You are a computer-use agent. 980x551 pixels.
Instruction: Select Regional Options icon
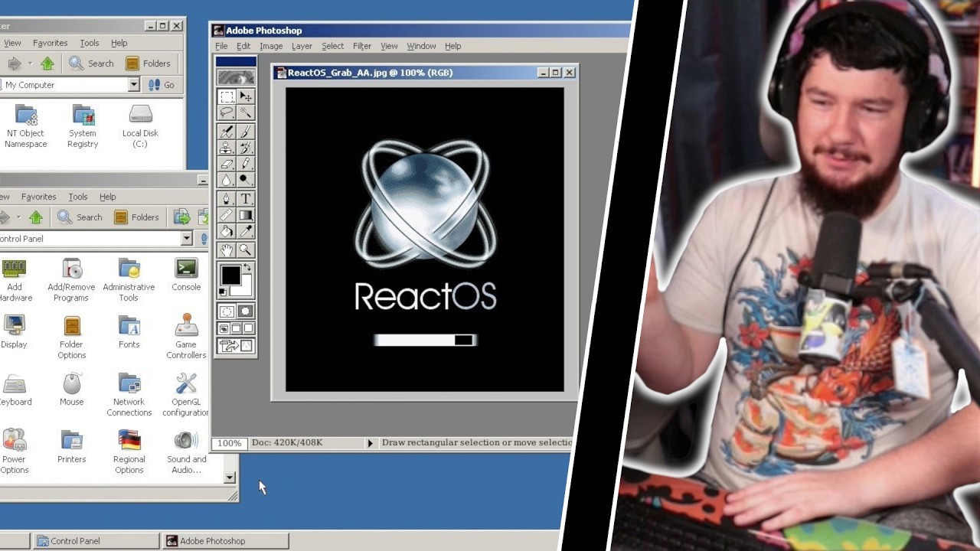(x=129, y=452)
